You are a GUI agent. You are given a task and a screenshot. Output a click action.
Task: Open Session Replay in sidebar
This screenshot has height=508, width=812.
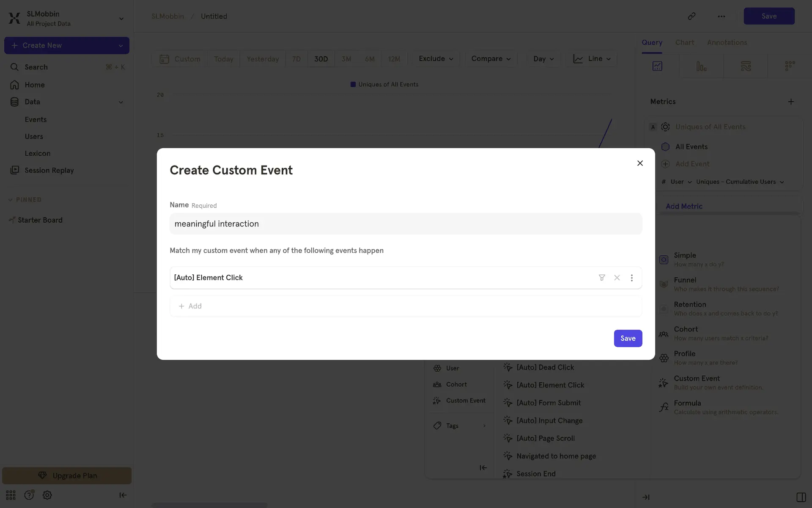[49, 170]
